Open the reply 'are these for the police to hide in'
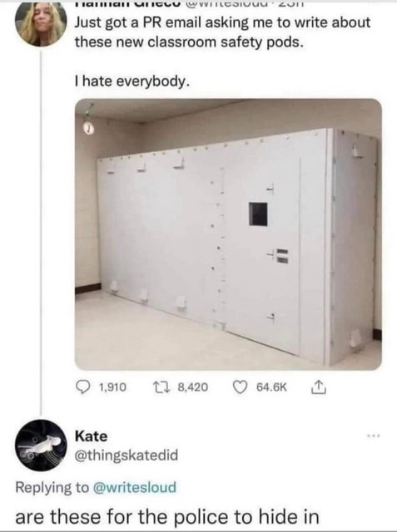397x532 pixels. (167, 516)
